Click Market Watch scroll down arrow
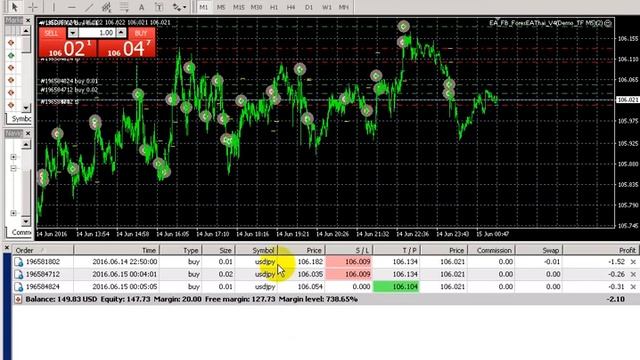Viewport: 640px width, 360px height. [x=26, y=108]
